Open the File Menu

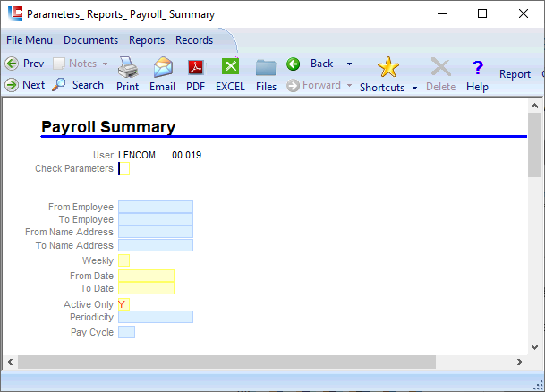[x=30, y=40]
